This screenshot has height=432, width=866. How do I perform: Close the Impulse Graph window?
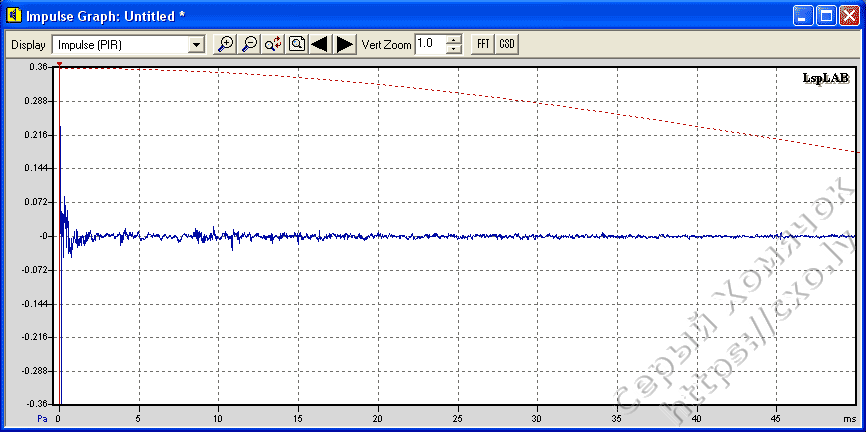coord(849,16)
